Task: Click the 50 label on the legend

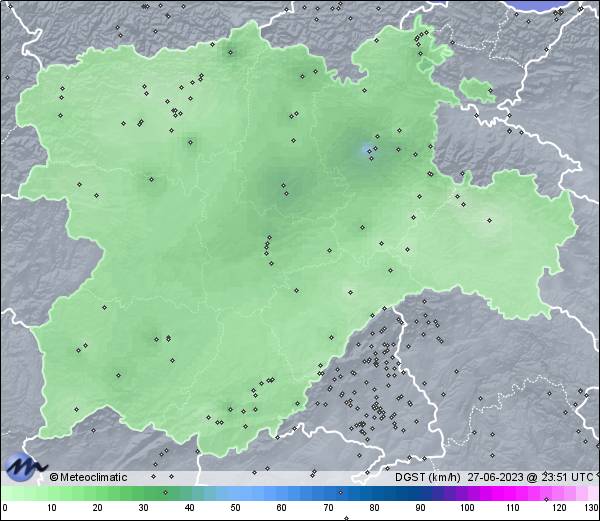Action: click(235, 508)
